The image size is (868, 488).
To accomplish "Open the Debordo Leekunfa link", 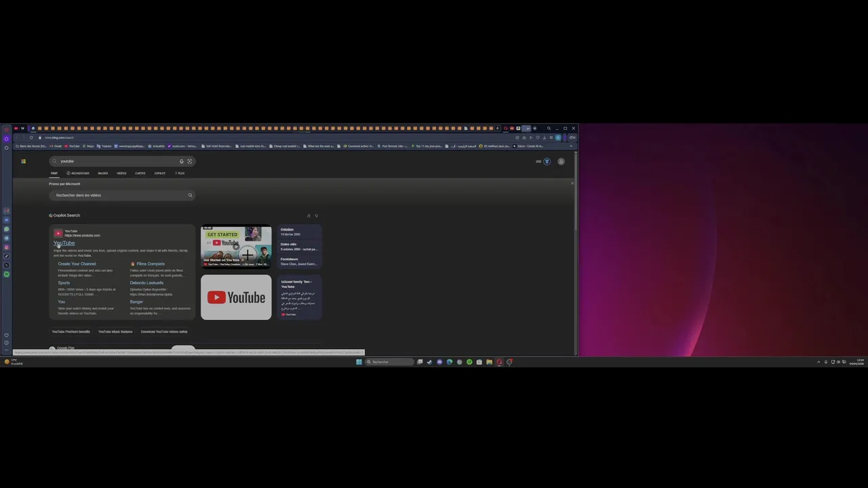I will (x=147, y=283).
